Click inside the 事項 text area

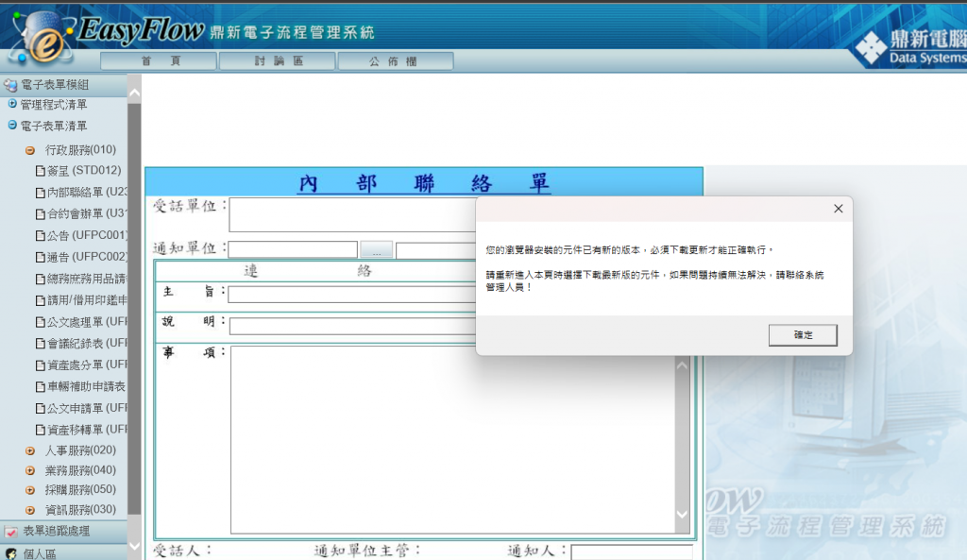452,439
